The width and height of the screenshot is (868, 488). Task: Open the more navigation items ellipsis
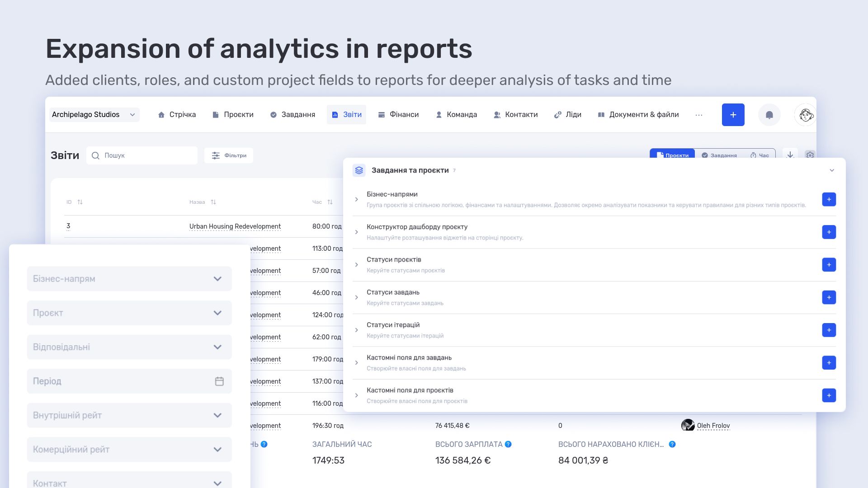(699, 115)
